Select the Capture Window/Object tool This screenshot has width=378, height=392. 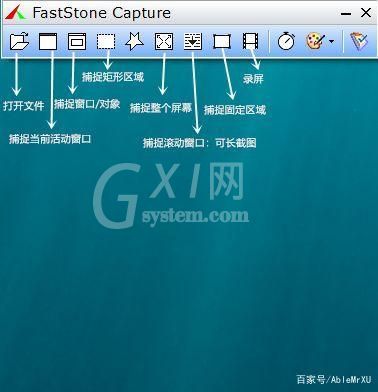[x=77, y=41]
